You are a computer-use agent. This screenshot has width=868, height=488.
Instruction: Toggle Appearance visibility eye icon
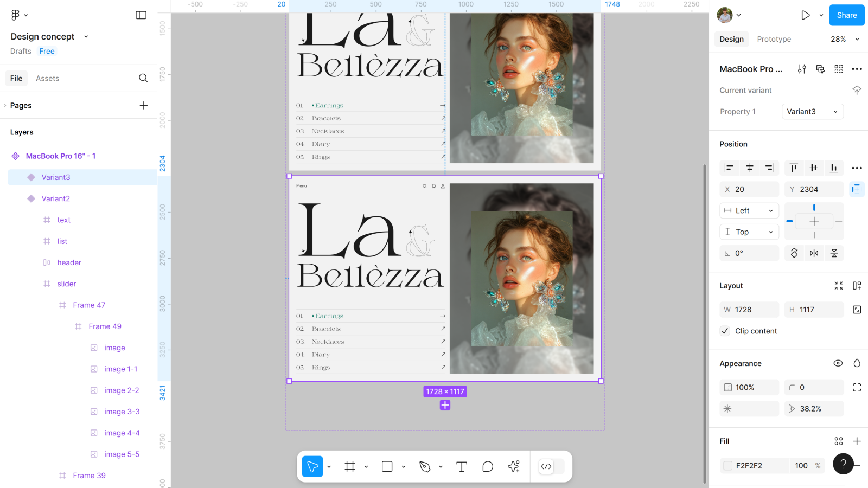point(838,363)
